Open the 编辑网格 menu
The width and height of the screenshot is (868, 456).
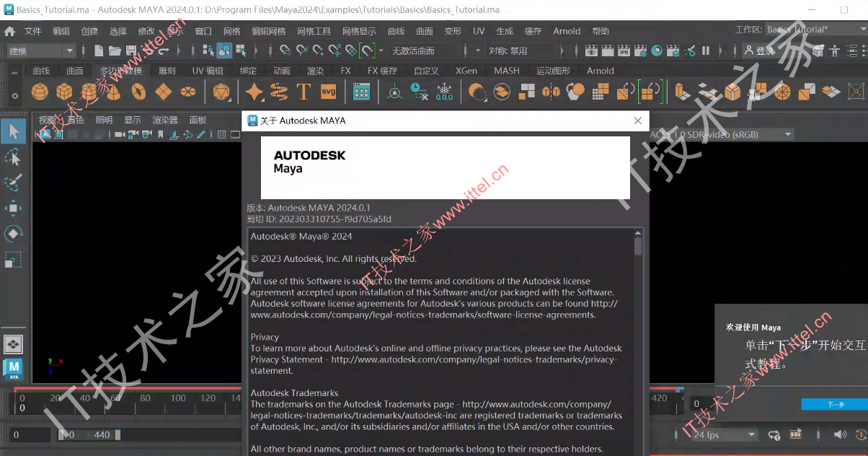click(x=268, y=31)
